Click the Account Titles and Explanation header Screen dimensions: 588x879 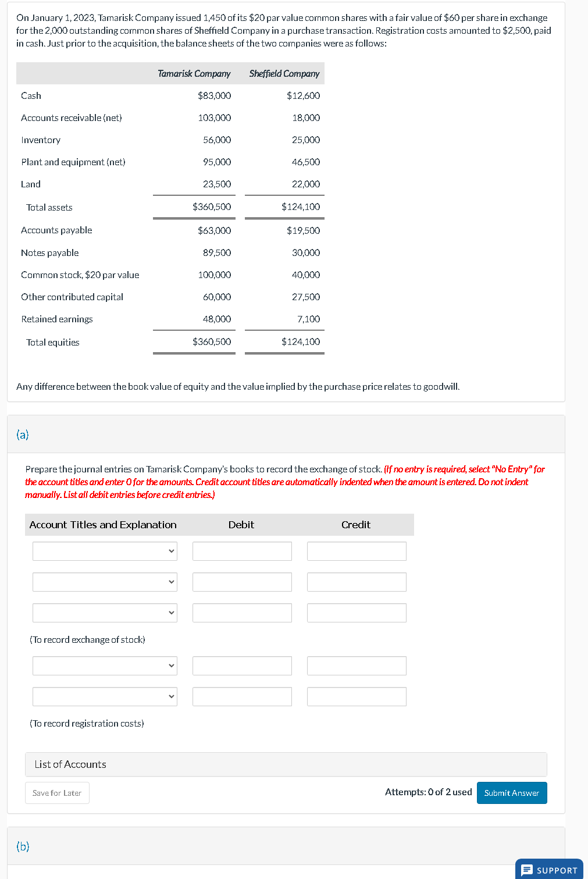point(102,524)
